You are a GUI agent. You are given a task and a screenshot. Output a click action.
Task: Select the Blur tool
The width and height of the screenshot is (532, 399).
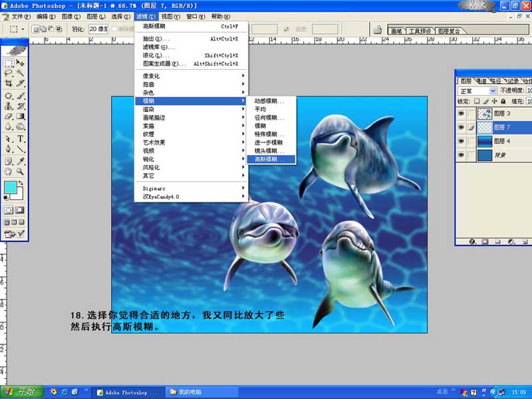pos(9,126)
